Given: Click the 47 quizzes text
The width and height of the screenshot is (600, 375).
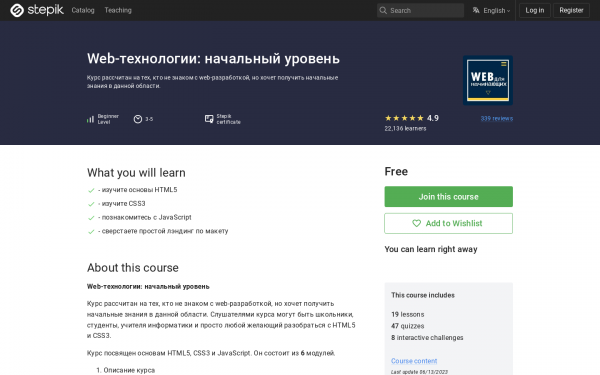Looking at the screenshot, I should [x=408, y=326].
